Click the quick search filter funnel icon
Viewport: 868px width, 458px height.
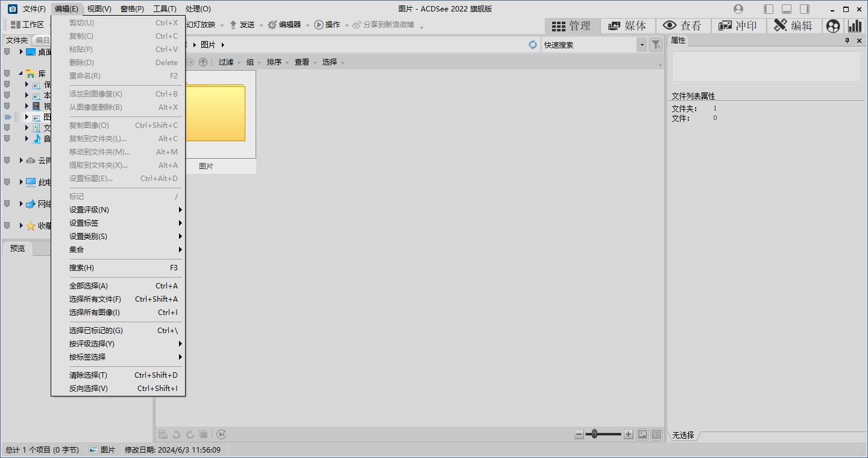tap(656, 45)
